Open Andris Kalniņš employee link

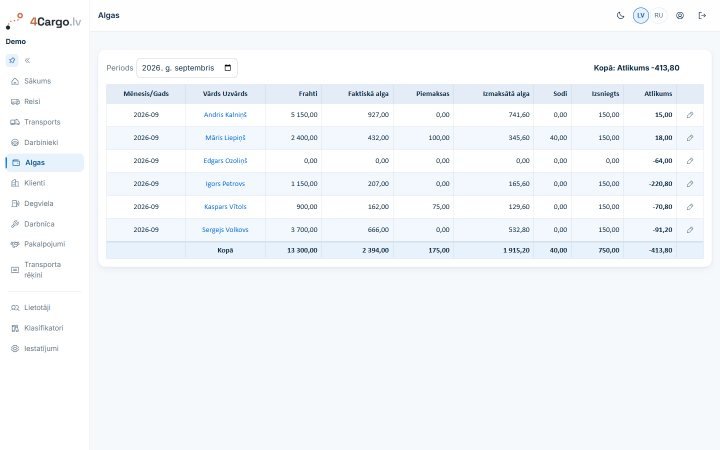point(225,115)
